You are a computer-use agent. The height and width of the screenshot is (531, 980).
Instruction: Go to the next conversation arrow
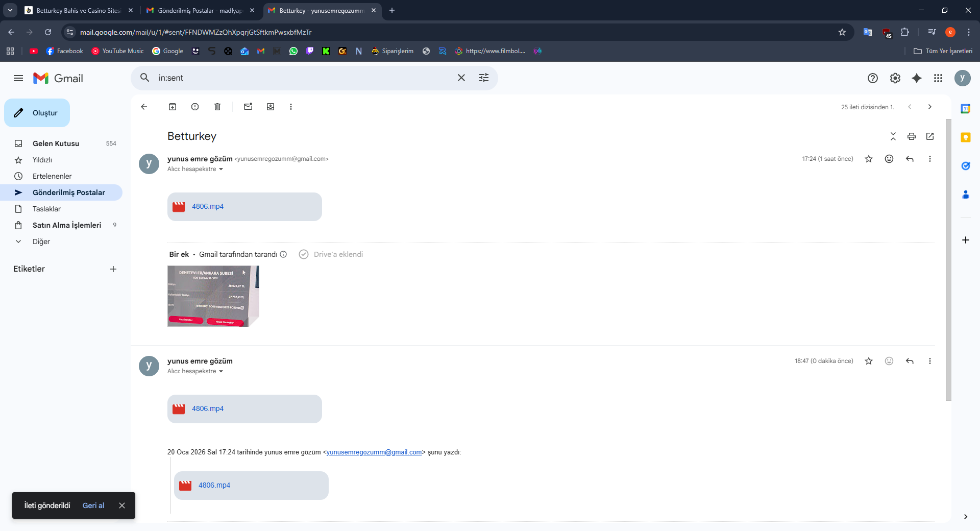930,107
